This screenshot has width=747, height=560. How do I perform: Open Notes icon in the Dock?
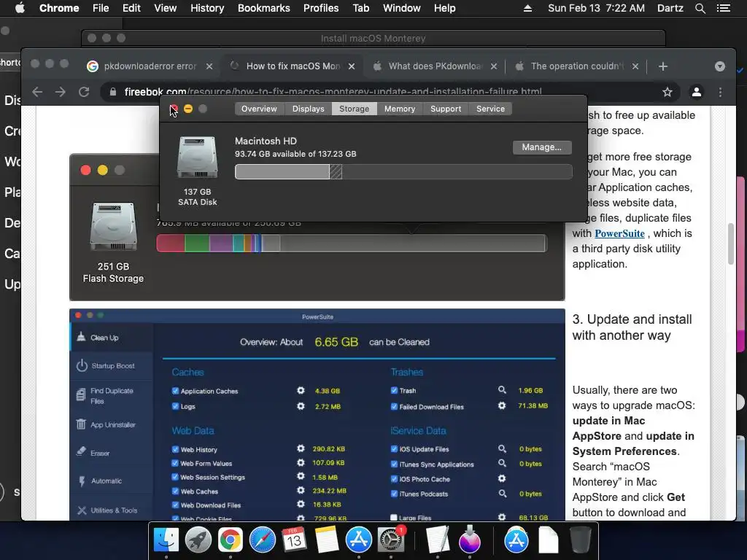(x=326, y=540)
